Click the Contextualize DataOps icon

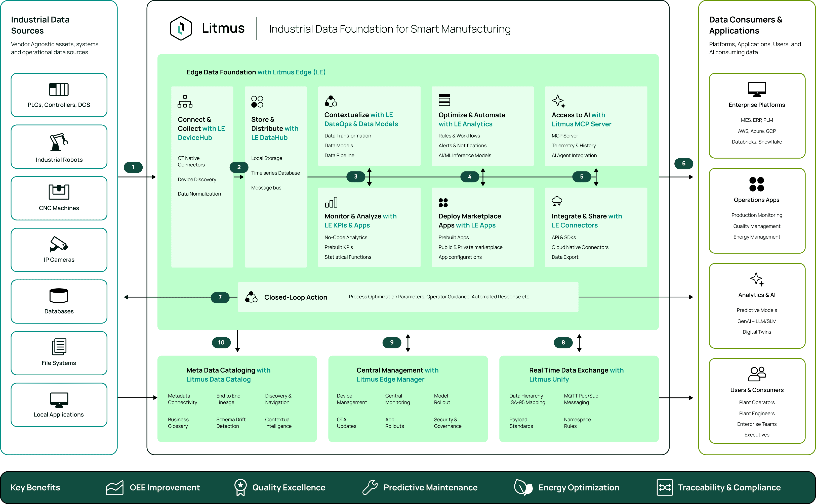click(331, 101)
